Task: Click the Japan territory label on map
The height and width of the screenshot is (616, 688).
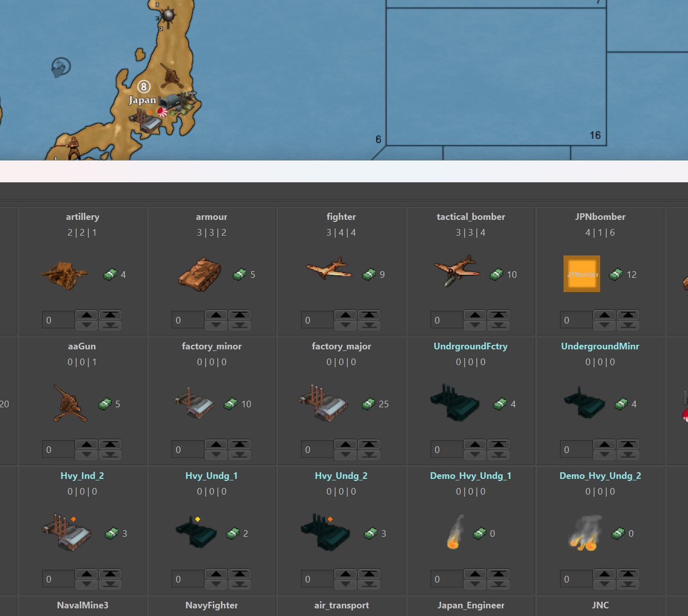Action: point(142,100)
